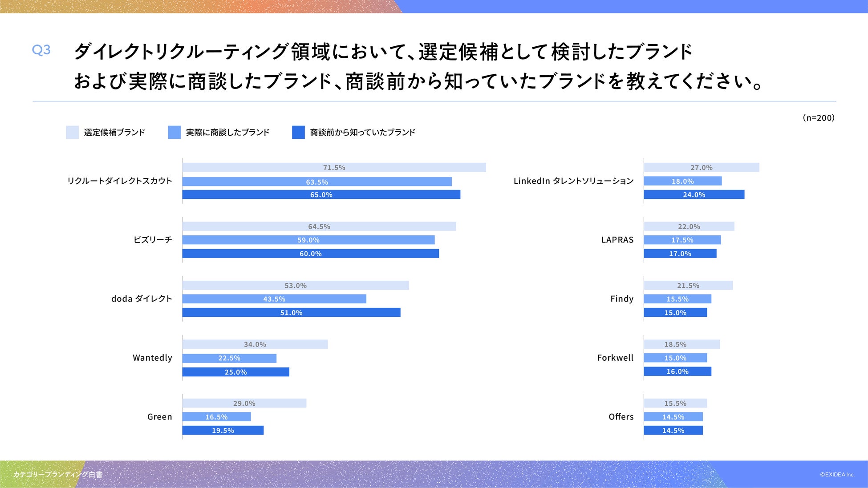Click the Findy brand label
The height and width of the screenshot is (488, 868).
click(621, 298)
